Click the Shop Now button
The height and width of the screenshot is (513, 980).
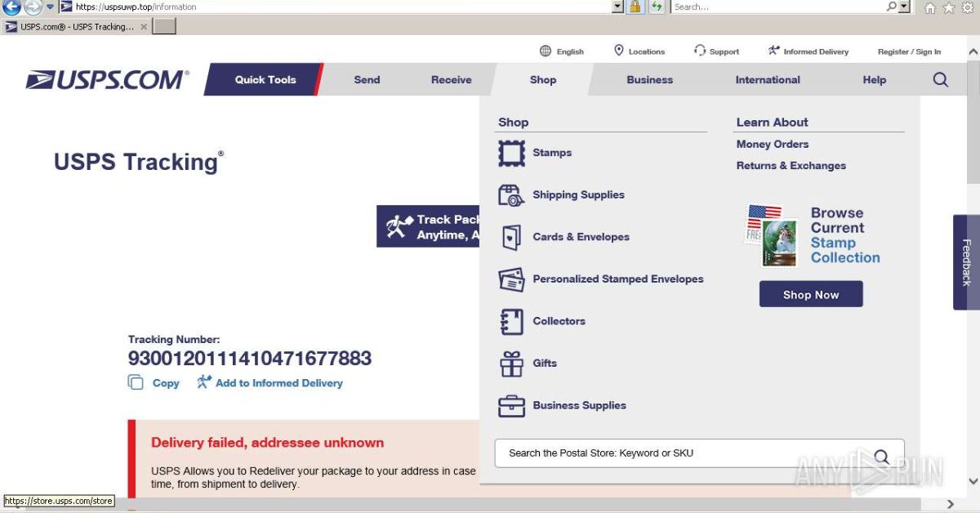[811, 295]
